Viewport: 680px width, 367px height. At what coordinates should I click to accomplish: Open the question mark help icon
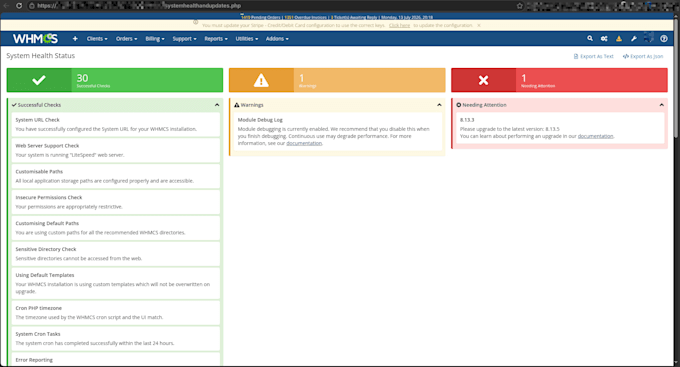[x=664, y=39]
